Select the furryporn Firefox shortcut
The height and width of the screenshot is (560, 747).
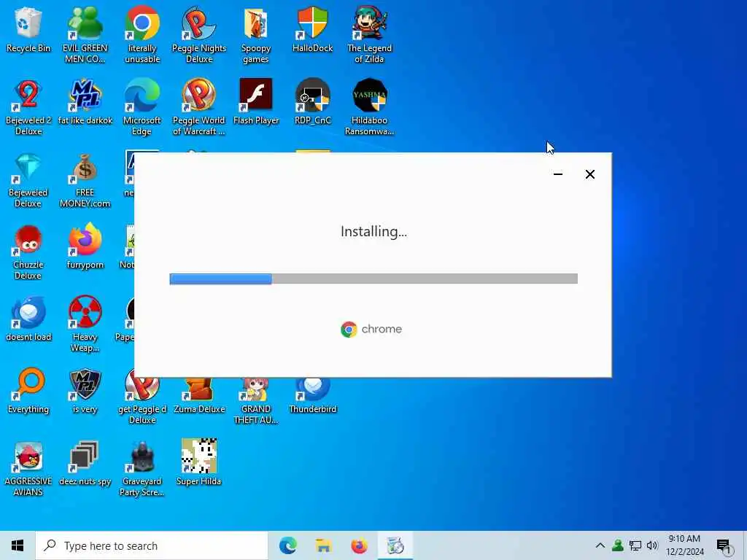[85, 246]
